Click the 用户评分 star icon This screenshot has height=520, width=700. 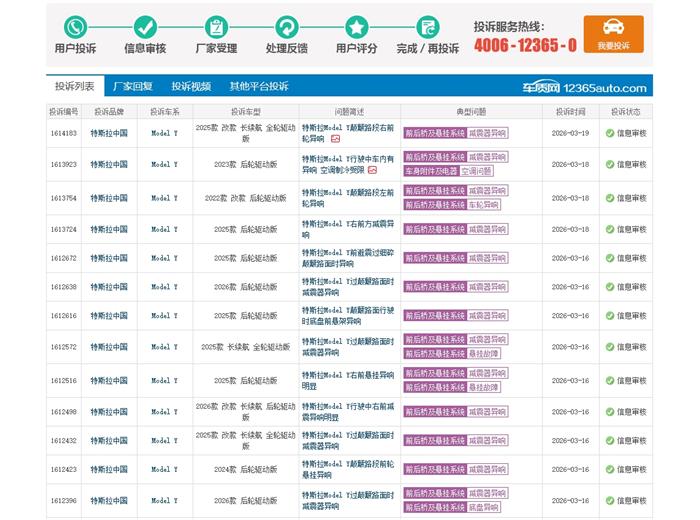click(x=356, y=27)
